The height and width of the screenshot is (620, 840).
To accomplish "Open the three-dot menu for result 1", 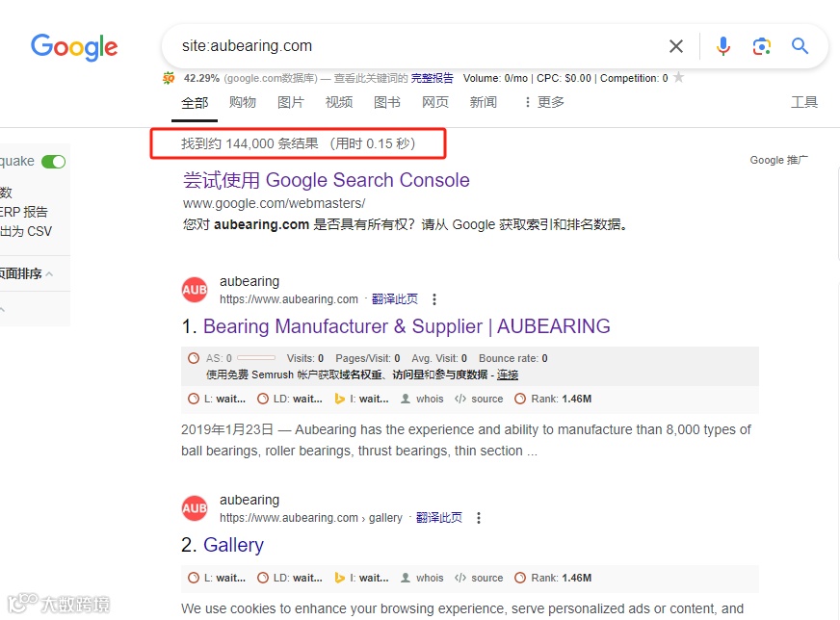I will pos(434,299).
